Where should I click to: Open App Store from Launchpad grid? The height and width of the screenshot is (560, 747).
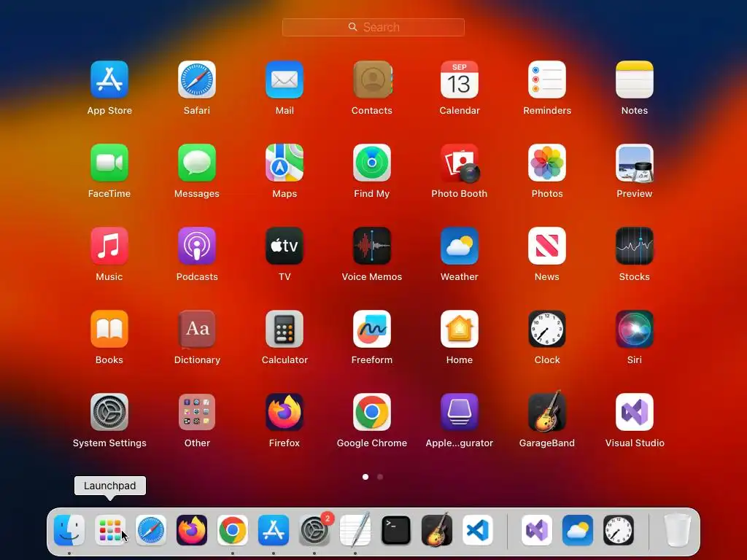point(109,79)
